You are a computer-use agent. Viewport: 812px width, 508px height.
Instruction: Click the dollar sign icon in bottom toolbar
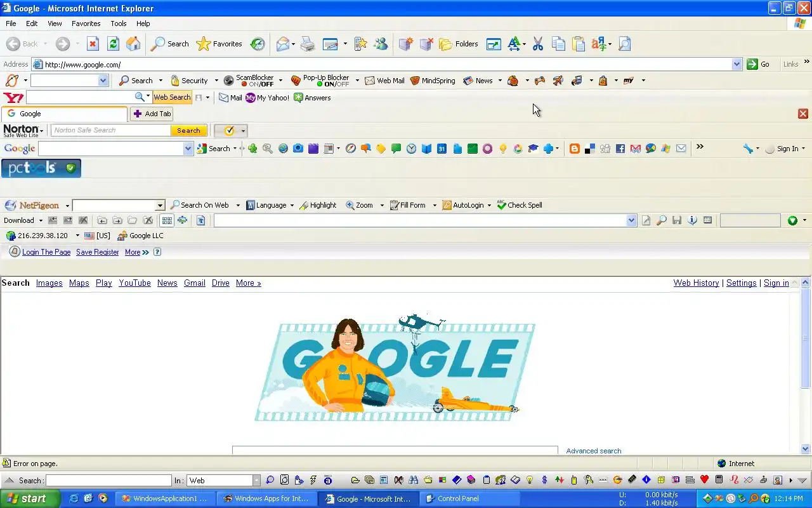pyautogui.click(x=544, y=480)
